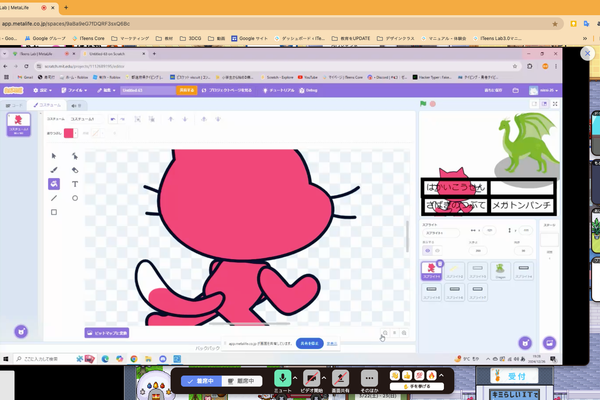Image resolution: width=600 pixels, height=400 pixels.
Task: Click the pink fill color swatch
Action: coord(68,133)
